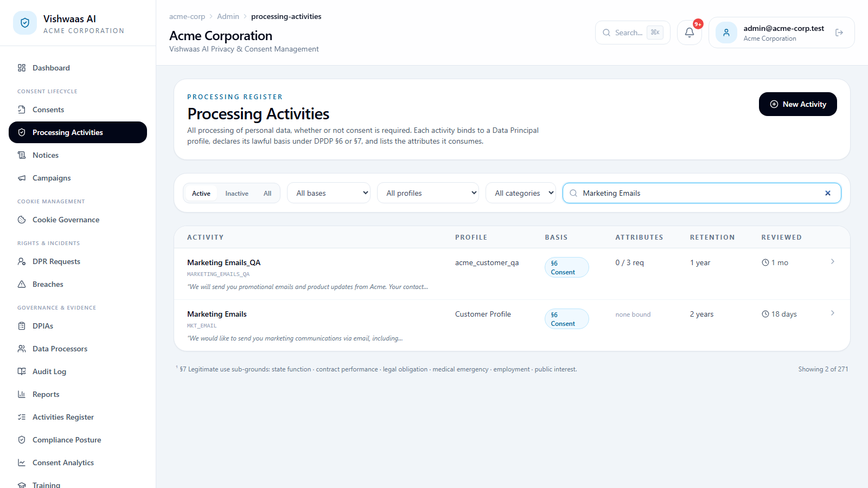Click the search magnifier in filter field
Image resolution: width=868 pixels, height=488 pixels.
click(573, 193)
